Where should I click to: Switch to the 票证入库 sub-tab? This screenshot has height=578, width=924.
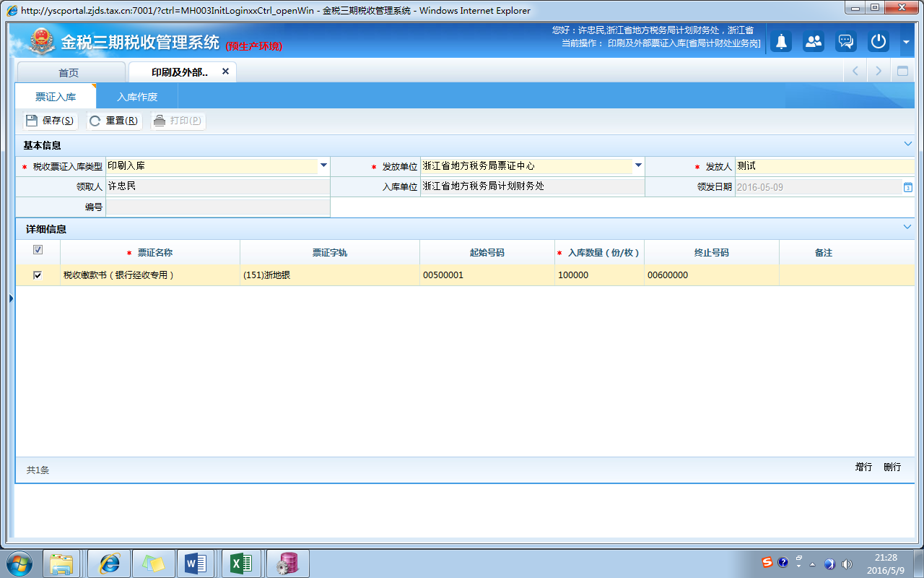pos(56,96)
